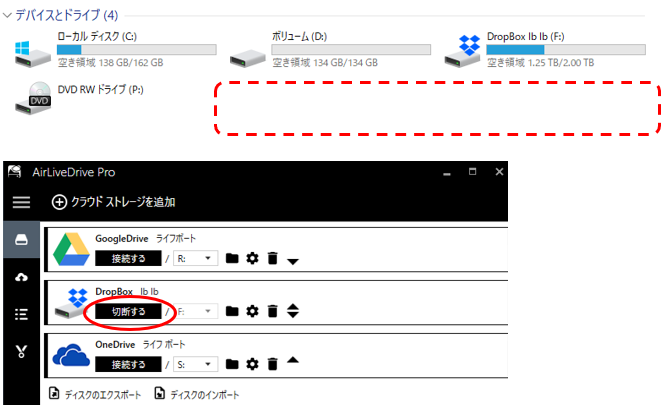Click クラウド ストレージを追加
The width and height of the screenshot is (666, 408).
pos(113,202)
